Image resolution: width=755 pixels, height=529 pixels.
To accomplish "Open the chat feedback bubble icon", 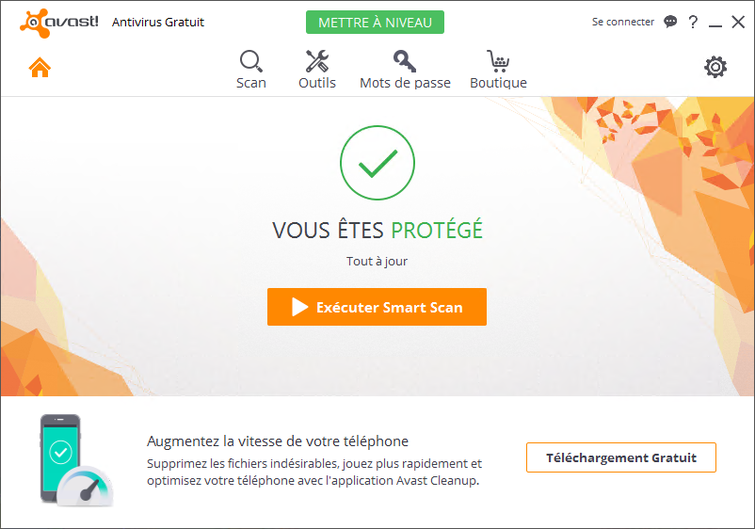I will coord(670,22).
